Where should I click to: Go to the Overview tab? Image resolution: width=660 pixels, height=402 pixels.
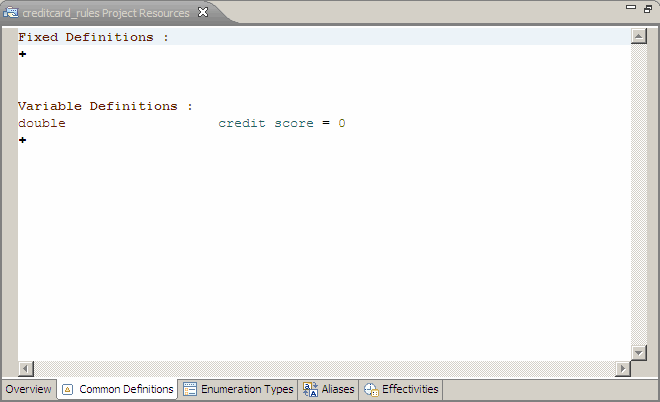tap(28, 389)
